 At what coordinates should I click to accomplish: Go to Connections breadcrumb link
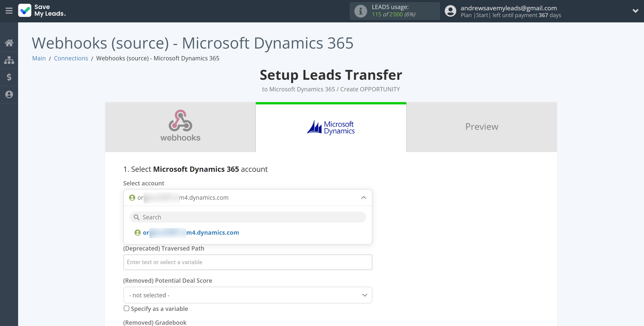[71, 58]
